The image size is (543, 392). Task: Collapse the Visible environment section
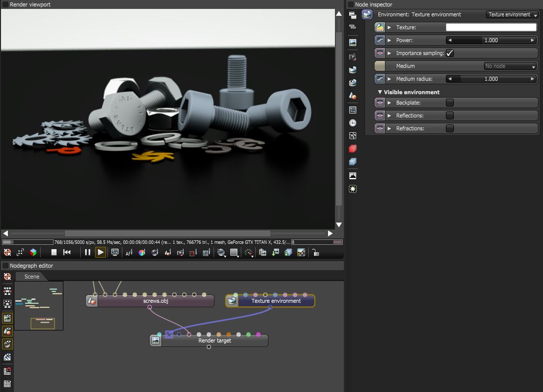[x=380, y=92]
